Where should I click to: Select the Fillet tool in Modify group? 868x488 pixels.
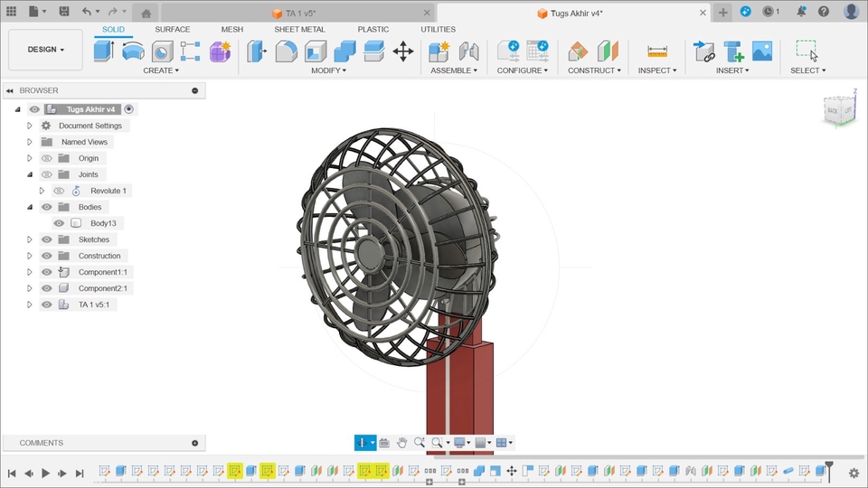(x=287, y=51)
